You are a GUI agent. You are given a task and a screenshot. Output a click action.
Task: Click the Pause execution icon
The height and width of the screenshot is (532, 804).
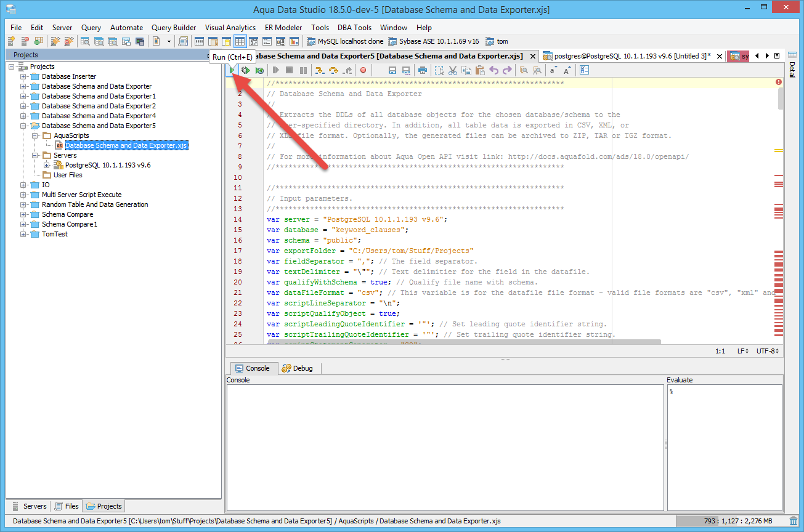(303, 70)
